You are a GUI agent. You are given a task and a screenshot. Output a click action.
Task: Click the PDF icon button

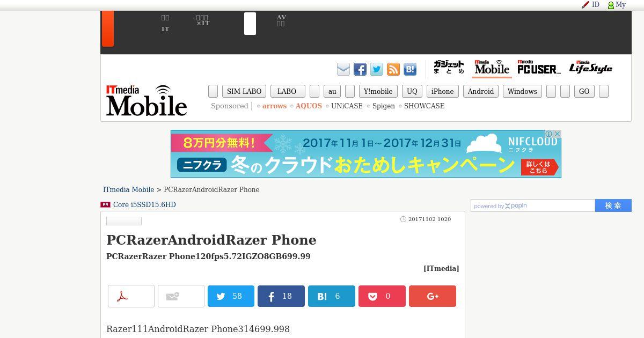(131, 296)
